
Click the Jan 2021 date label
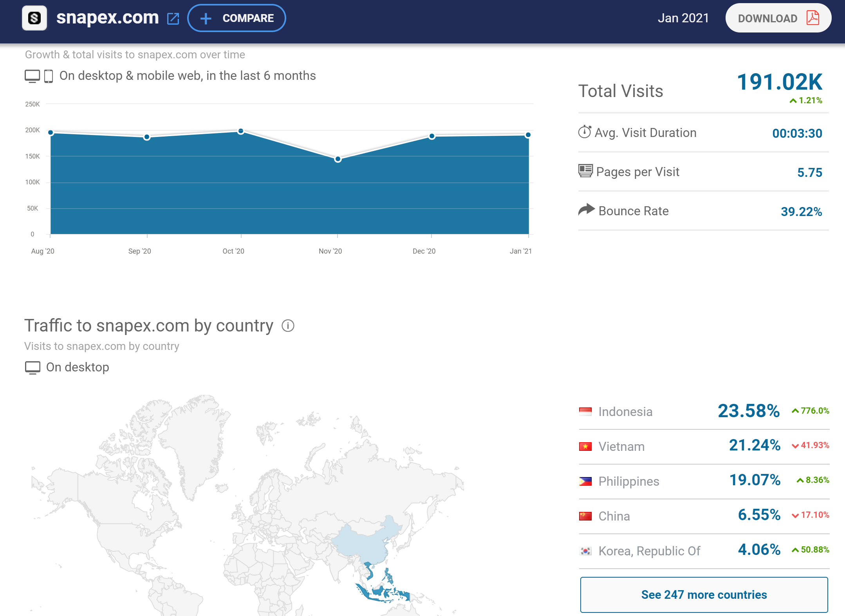(683, 18)
